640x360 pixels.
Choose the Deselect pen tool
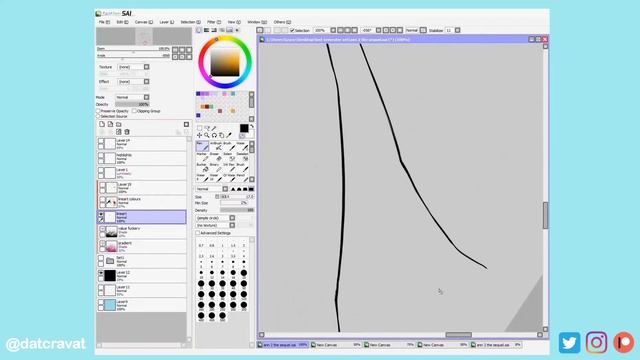pos(242,157)
